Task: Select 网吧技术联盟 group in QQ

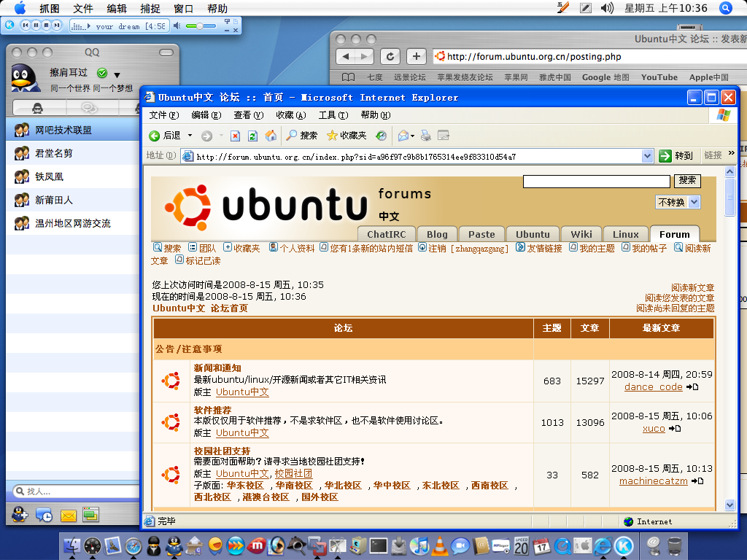Action: pos(73,130)
